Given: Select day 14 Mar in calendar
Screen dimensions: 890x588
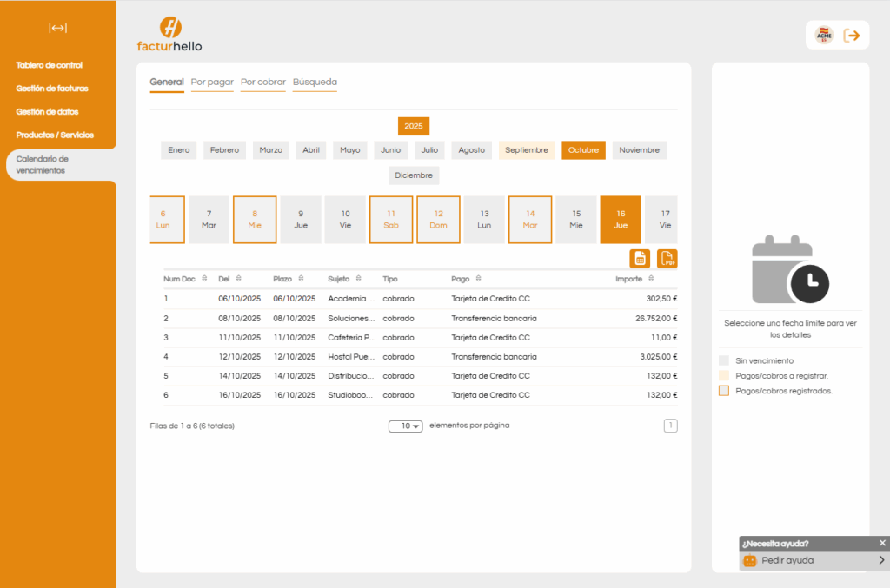Looking at the screenshot, I should point(530,219).
